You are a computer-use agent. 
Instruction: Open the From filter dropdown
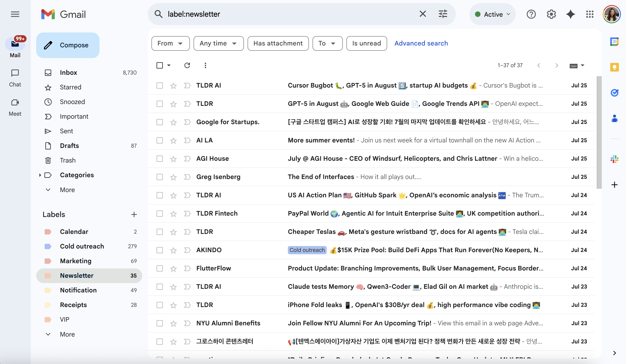coord(170,43)
